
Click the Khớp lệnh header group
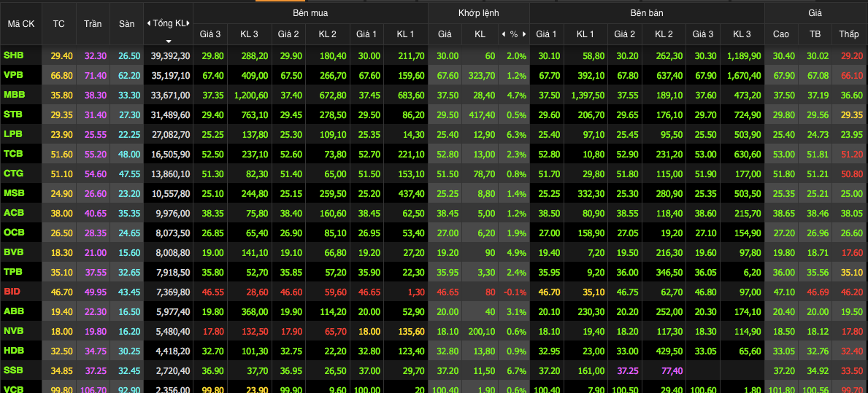(x=478, y=13)
